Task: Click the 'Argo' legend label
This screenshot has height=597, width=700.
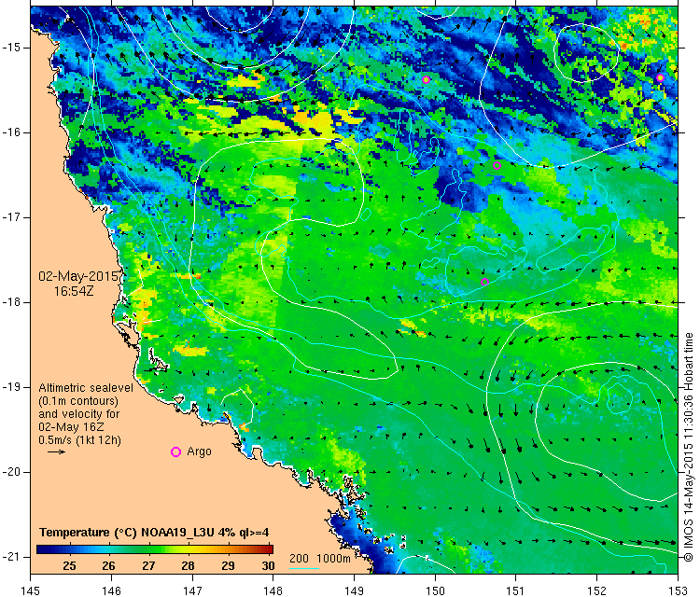Action: tap(199, 451)
